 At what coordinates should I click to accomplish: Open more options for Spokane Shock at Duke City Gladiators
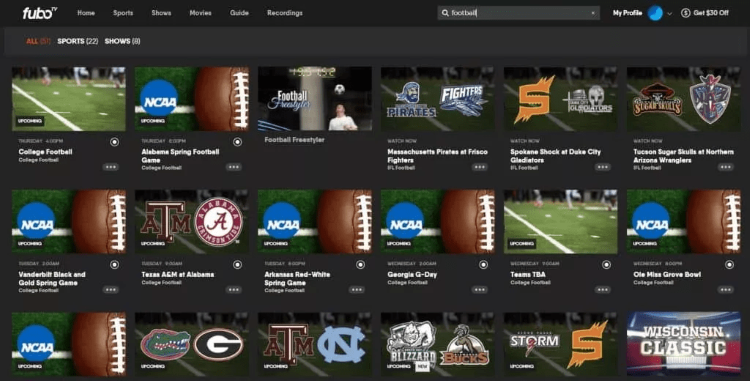602,167
